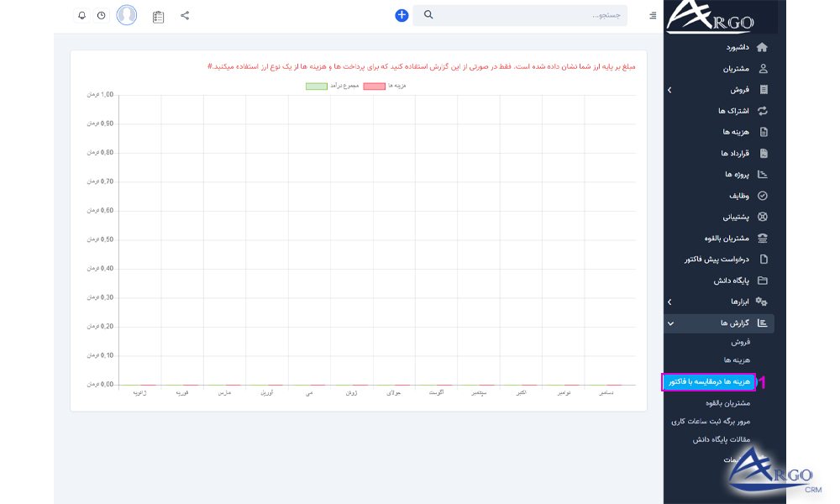This screenshot has height=504, width=840.
Task: Click the magnifier icon in search bar
Action: point(428,15)
